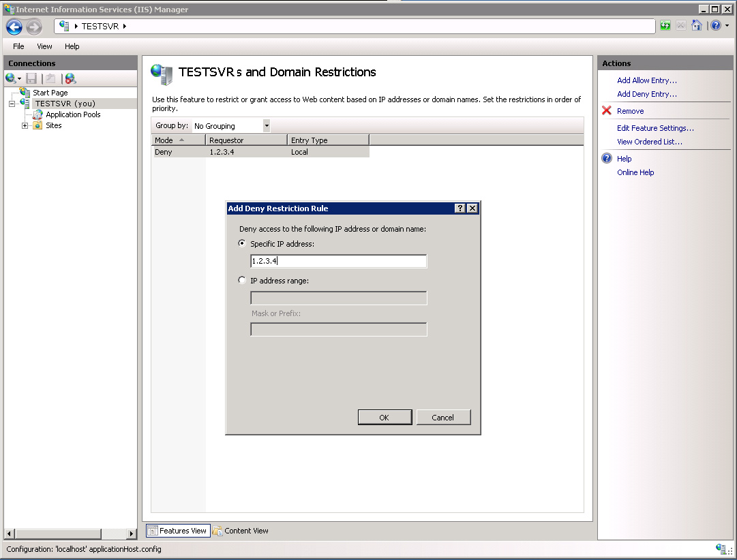Go back with the blue back arrow

[14, 27]
